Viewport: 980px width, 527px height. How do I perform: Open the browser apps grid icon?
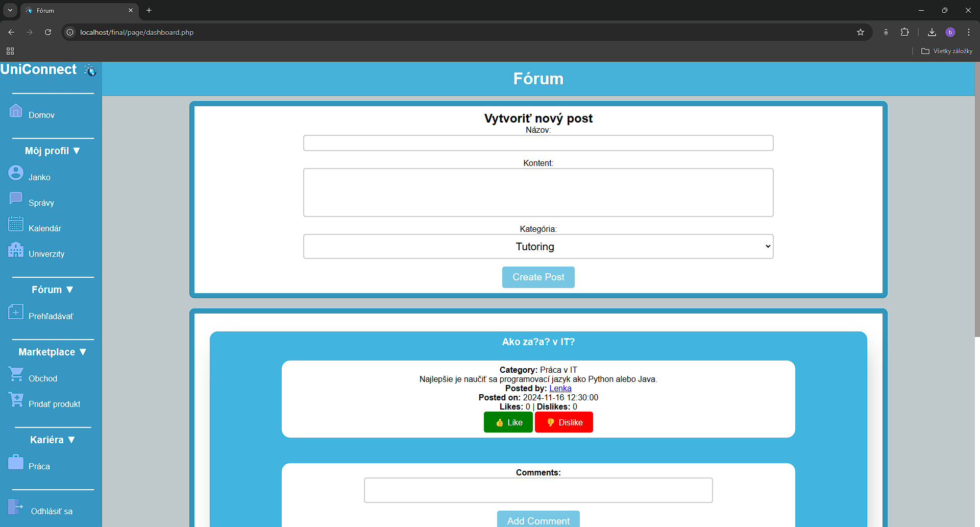[10, 51]
